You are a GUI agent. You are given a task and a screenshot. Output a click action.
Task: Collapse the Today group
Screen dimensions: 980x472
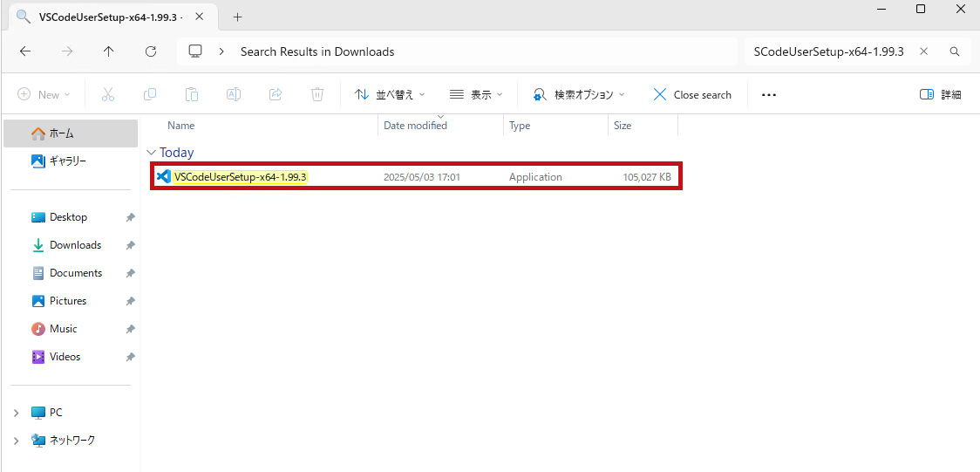point(151,153)
